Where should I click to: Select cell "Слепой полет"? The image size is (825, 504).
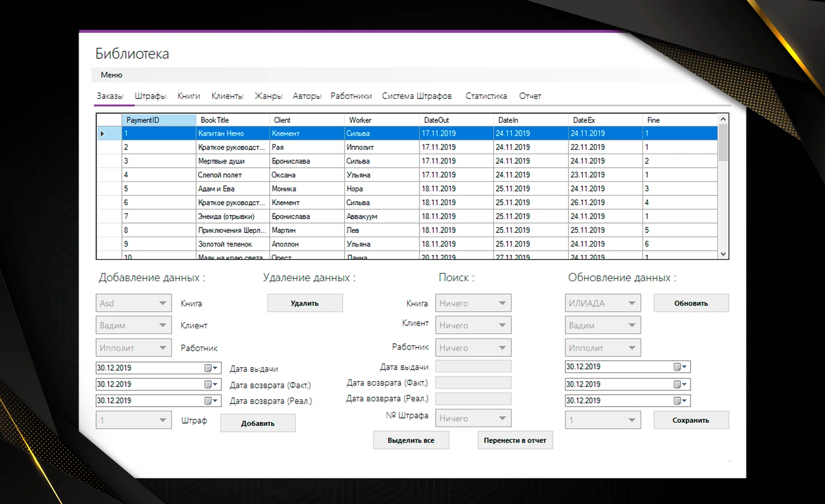233,175
